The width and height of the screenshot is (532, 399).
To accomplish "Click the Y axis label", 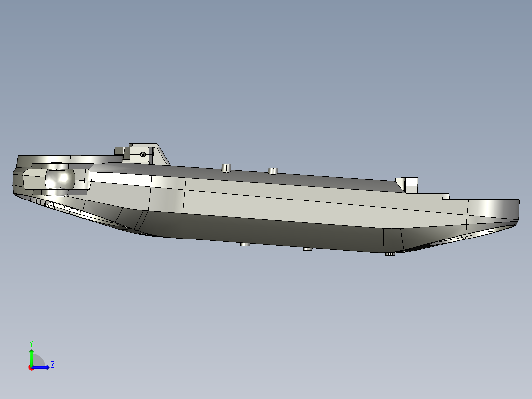I will (31, 342).
